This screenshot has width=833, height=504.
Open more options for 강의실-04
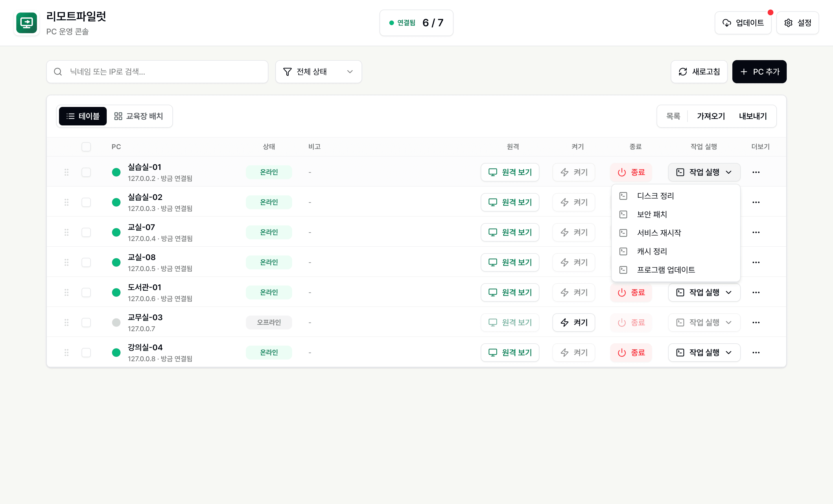click(756, 353)
